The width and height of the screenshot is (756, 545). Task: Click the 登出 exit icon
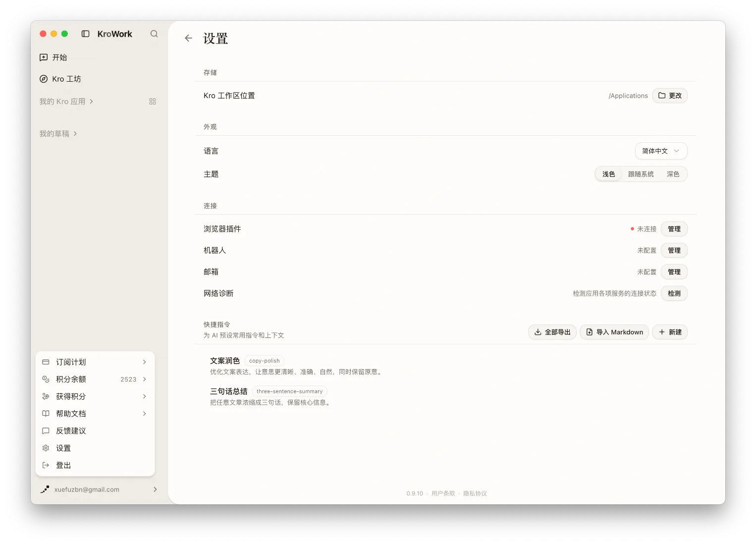(x=46, y=465)
